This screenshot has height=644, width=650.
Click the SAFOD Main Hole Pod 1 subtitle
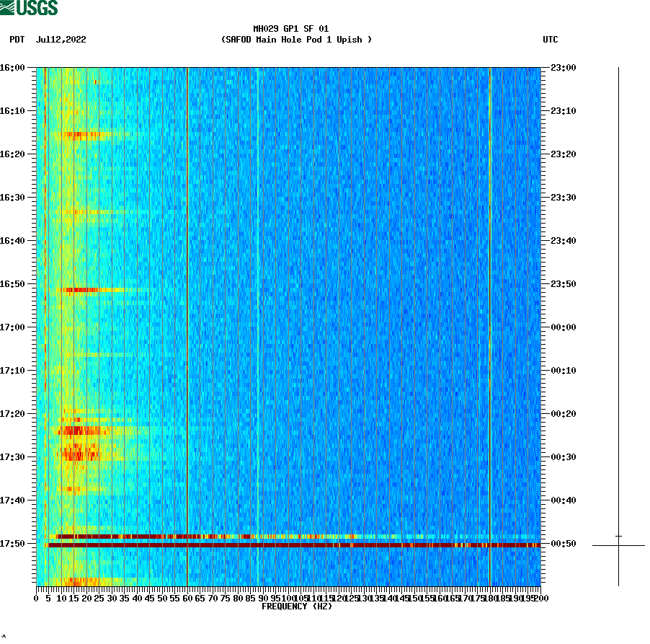coord(298,40)
